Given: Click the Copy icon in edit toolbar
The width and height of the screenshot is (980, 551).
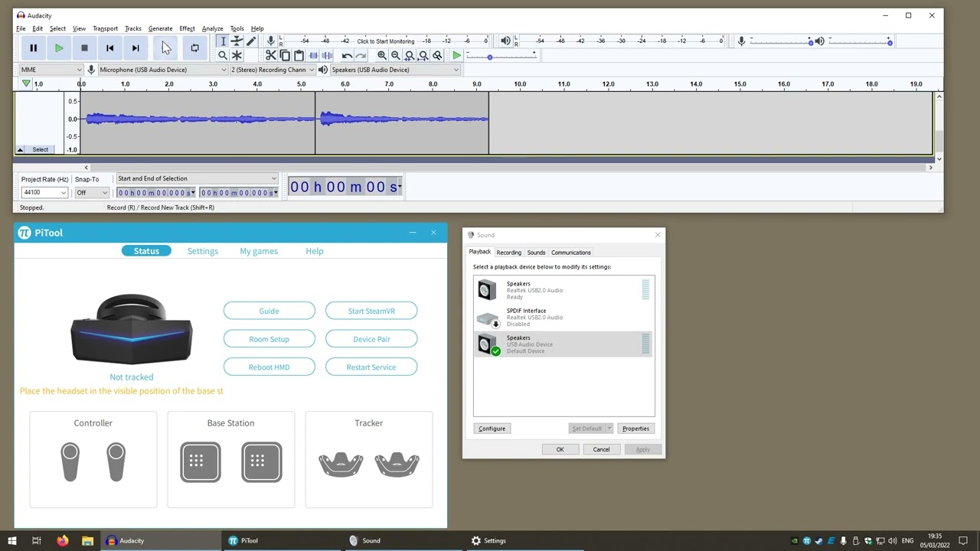Looking at the screenshot, I should pyautogui.click(x=285, y=55).
